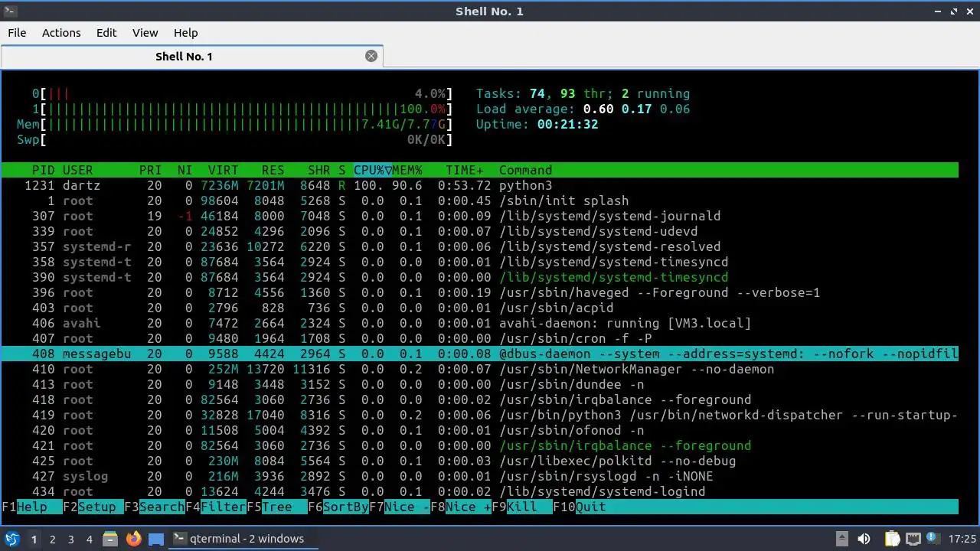
Task: Close the Shell No. 1 tab
Action: click(371, 56)
